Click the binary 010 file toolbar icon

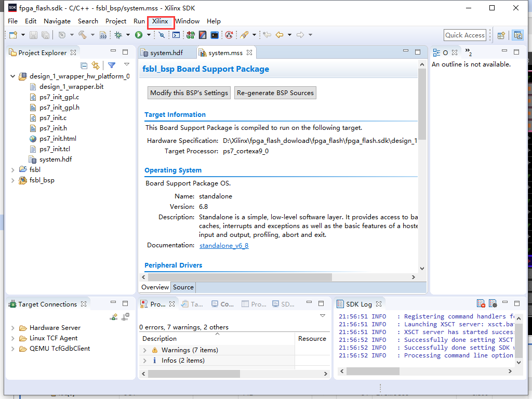(x=103, y=35)
